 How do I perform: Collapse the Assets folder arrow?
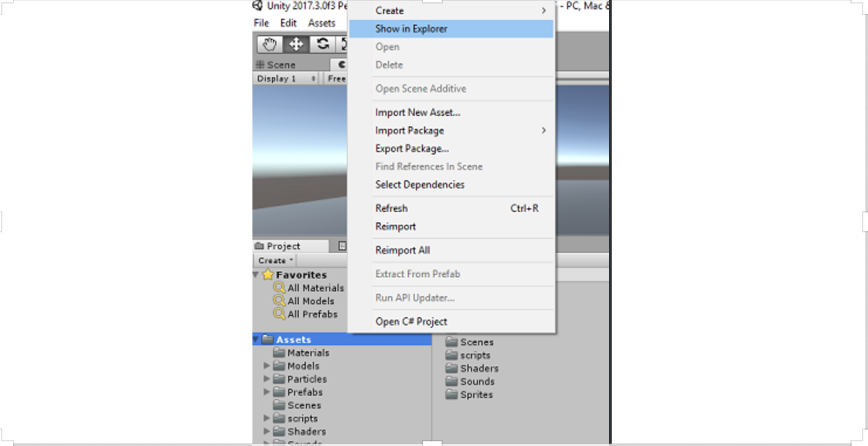click(256, 339)
